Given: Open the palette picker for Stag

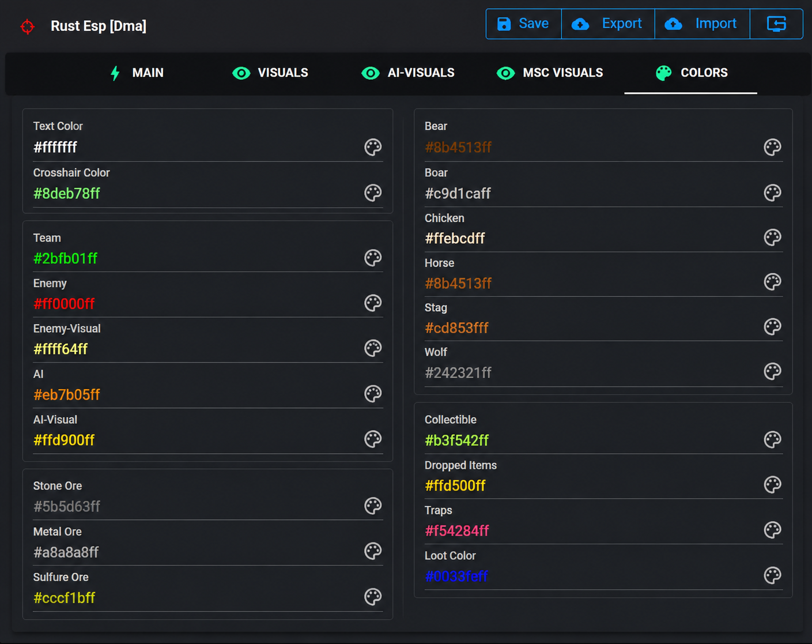Looking at the screenshot, I should 772,327.
